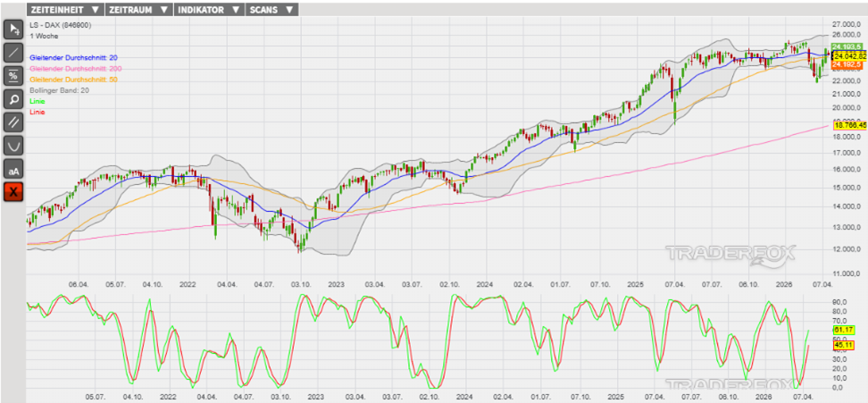Click the LS - DAX (846900) chart title
This screenshot has width=868, height=403.
(x=63, y=24)
